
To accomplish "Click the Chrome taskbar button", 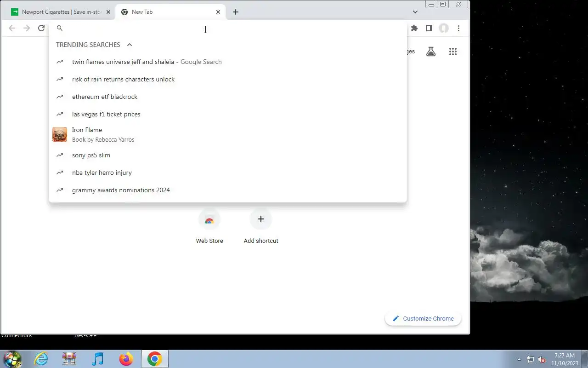I will (154, 359).
